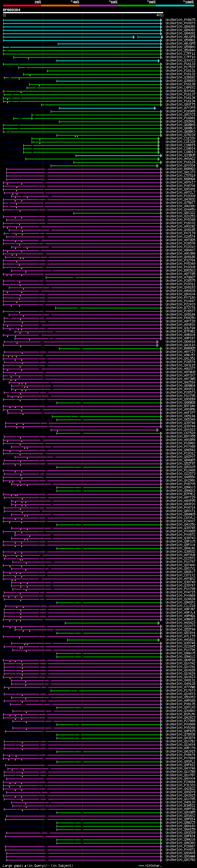Select hit UniRef100_B3VSA1
The height and width of the screenshot is (868, 197).
[180, 91]
